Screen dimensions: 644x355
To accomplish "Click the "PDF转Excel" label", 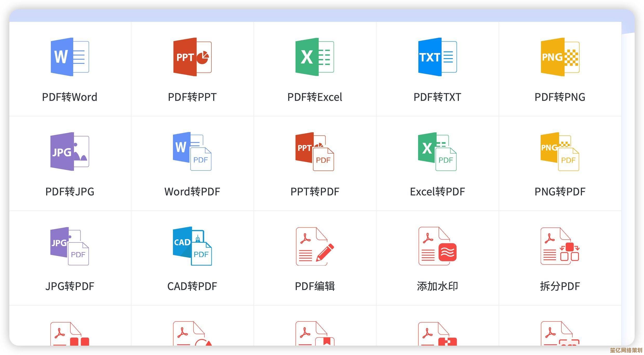I will click(315, 97).
